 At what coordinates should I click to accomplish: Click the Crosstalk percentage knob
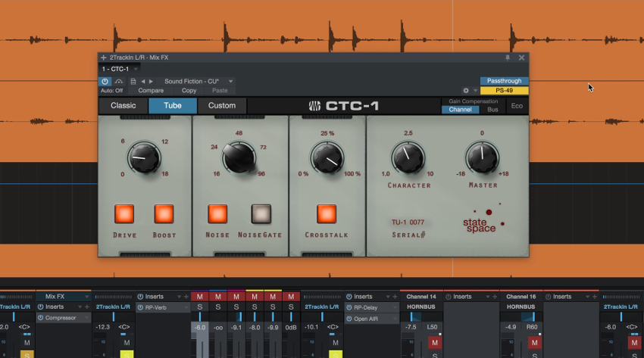click(327, 159)
